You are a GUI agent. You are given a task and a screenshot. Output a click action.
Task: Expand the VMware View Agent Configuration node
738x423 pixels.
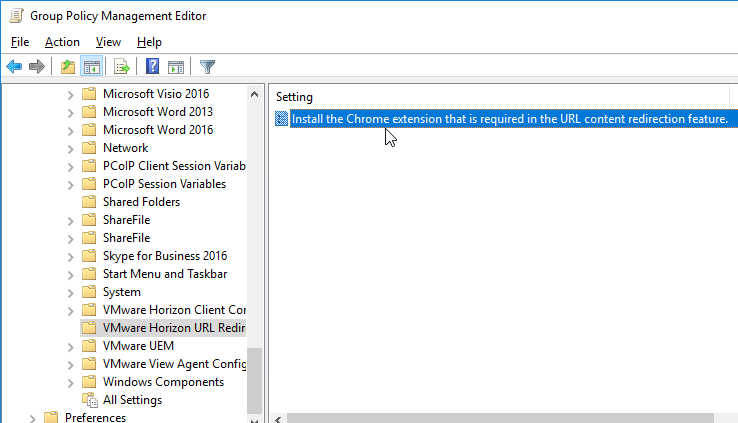71,365
